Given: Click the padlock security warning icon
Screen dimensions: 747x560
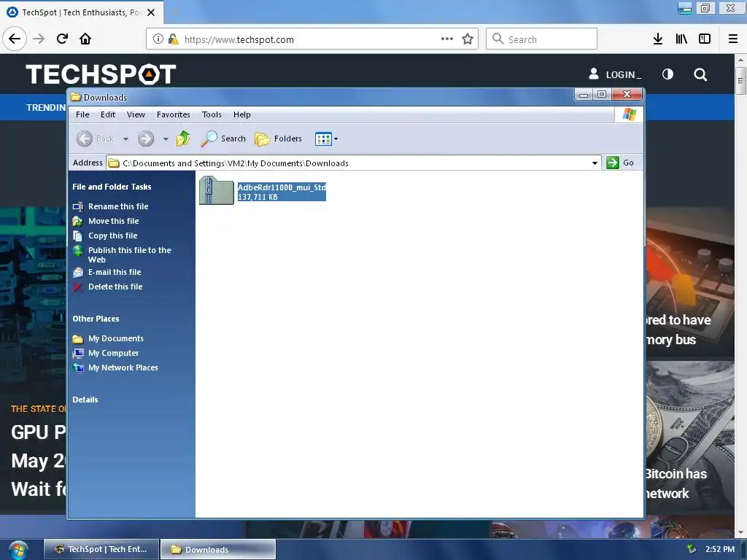Looking at the screenshot, I should coord(174,39).
